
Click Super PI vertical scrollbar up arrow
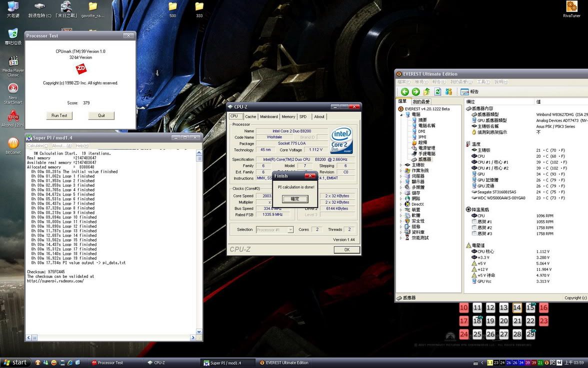pos(199,152)
